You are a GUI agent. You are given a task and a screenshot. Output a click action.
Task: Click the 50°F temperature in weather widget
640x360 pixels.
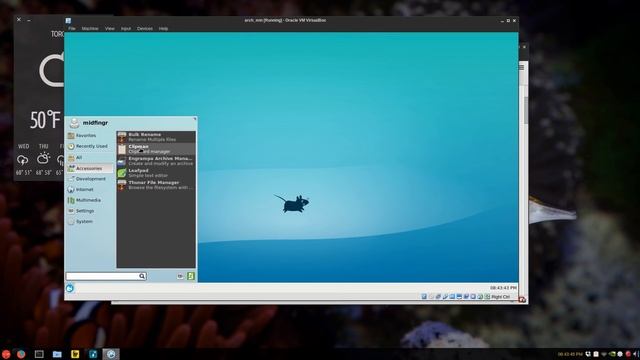coord(45,120)
